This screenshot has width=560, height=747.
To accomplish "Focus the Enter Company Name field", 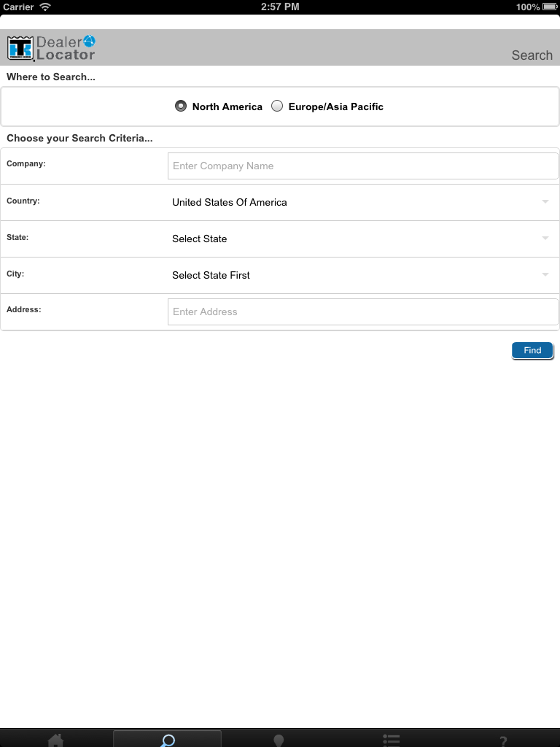I will coord(363,166).
